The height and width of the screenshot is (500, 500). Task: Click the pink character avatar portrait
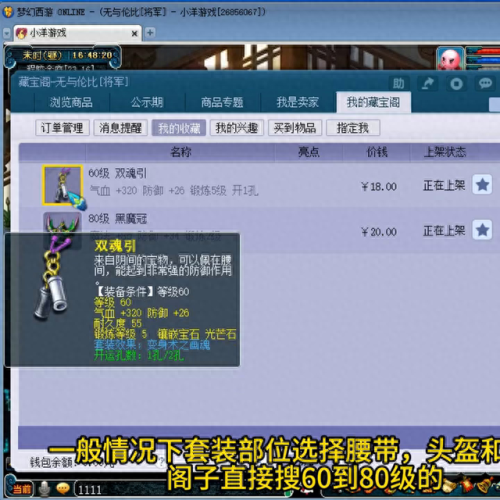[x=450, y=59]
